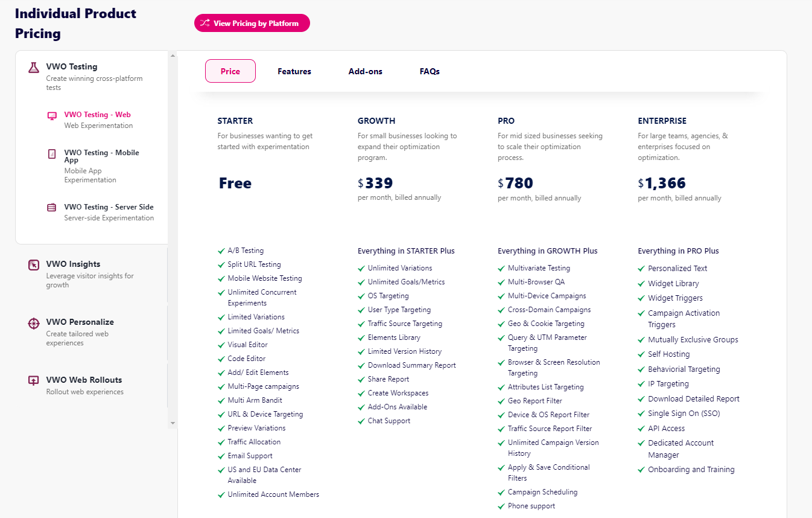Screen dimensions: 812x518
Task: Click Unlimited Account Members feature
Action: pyautogui.click(x=273, y=494)
